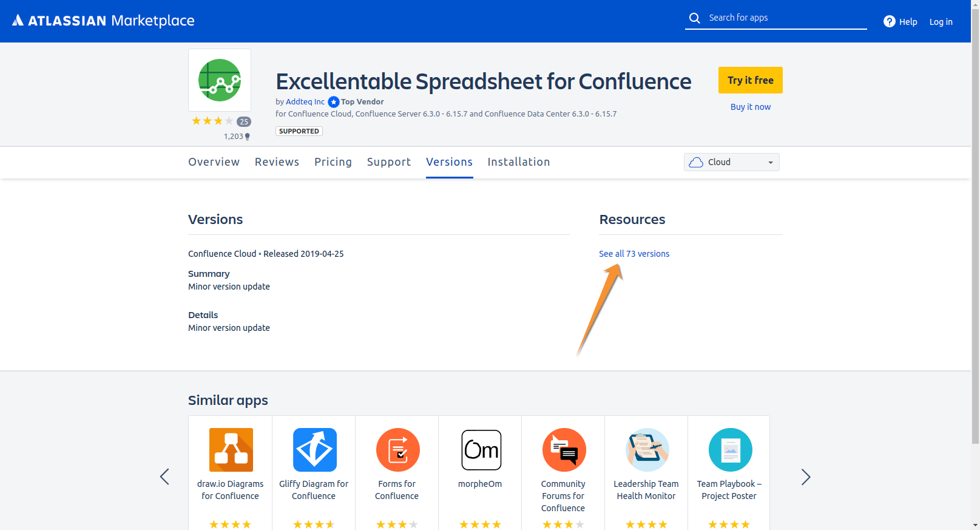This screenshot has height=530, width=980.
Task: Click the Try it free button
Action: [751, 80]
